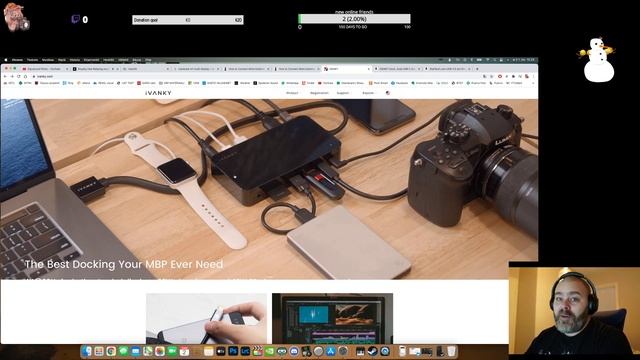Open the Apple menu
The height and width of the screenshot is (360, 640).
pyautogui.click(x=6, y=60)
